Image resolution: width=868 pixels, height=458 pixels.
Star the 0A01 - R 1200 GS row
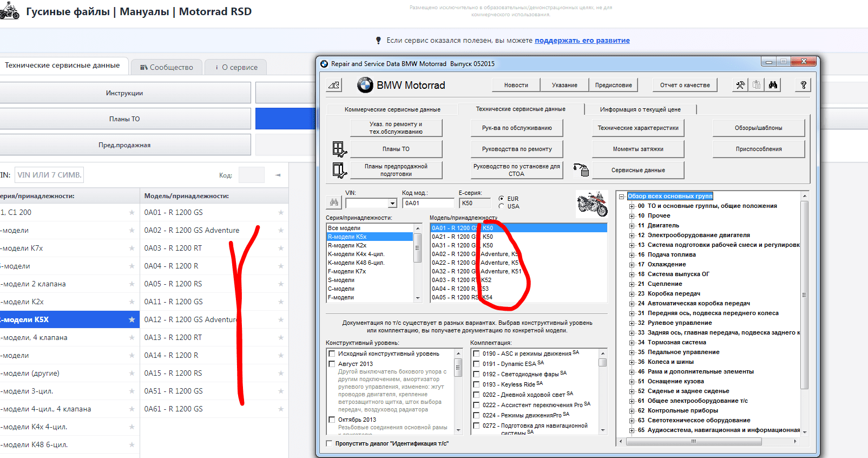point(281,212)
